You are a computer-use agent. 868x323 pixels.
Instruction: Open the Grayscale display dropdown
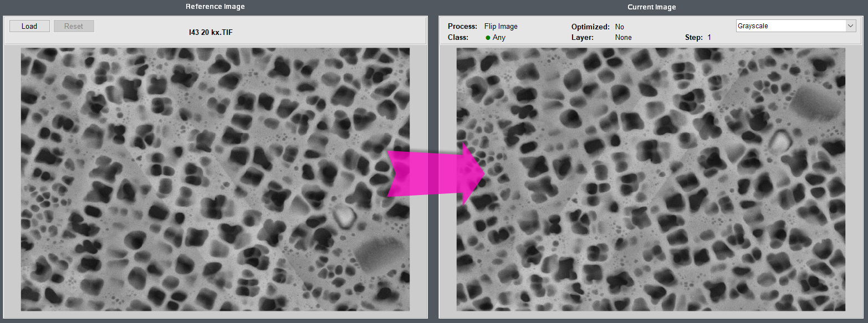coord(796,26)
